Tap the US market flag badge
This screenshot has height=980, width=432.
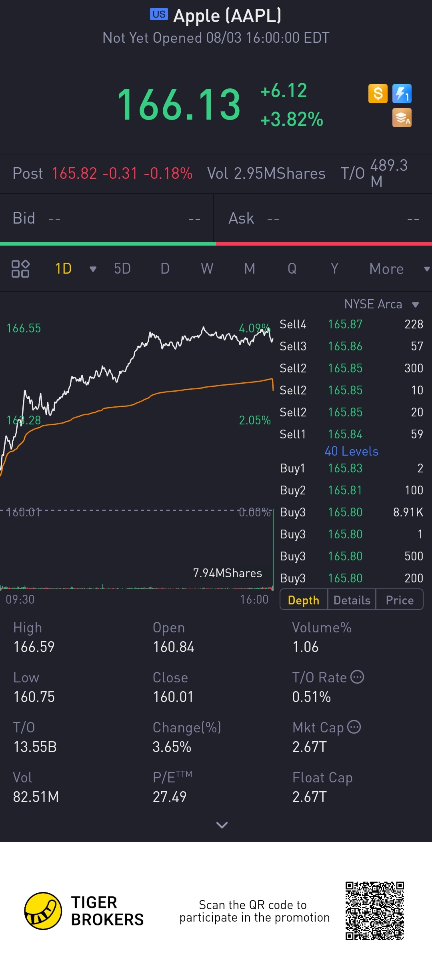(x=159, y=14)
